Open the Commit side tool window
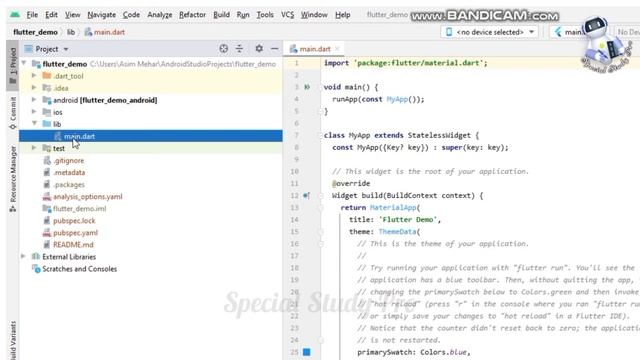 13,113
